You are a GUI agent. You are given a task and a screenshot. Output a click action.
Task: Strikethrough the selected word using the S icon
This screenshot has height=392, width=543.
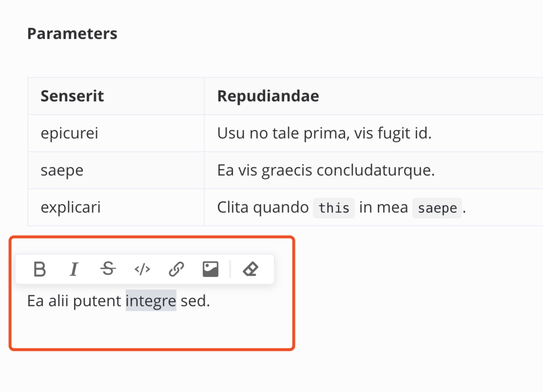(108, 269)
